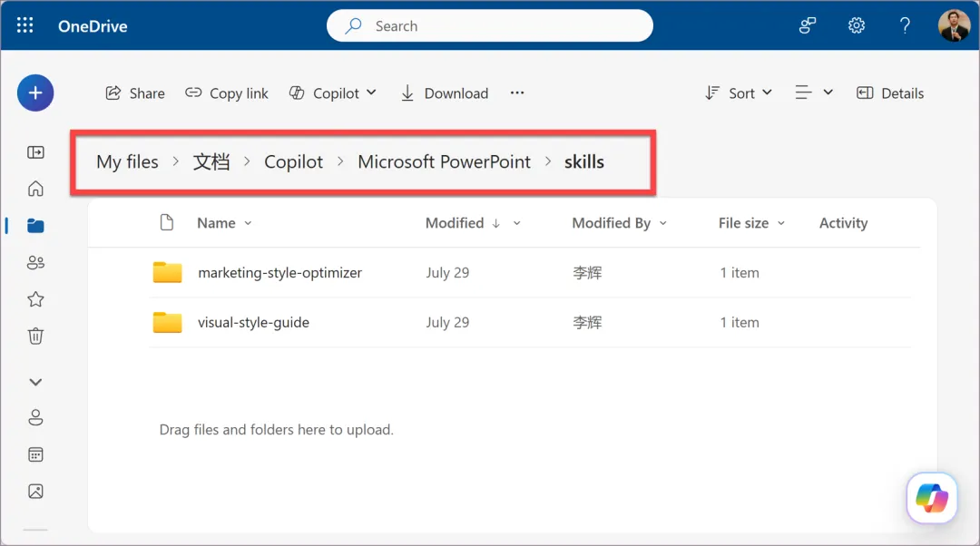
Task: Click 1 item in marketing-style-optimizer row
Action: pos(740,272)
